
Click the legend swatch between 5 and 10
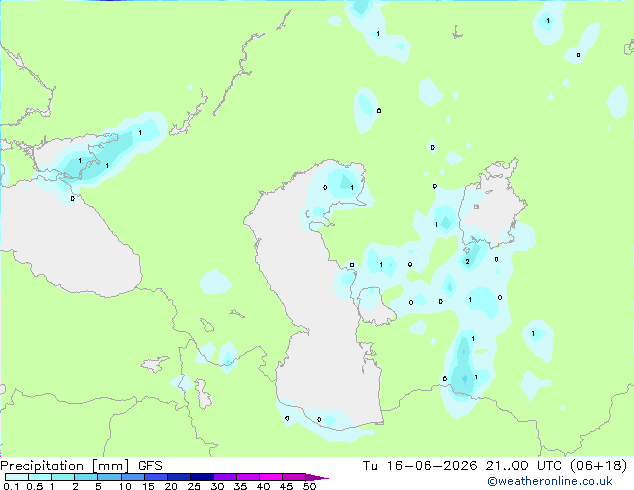click(109, 477)
